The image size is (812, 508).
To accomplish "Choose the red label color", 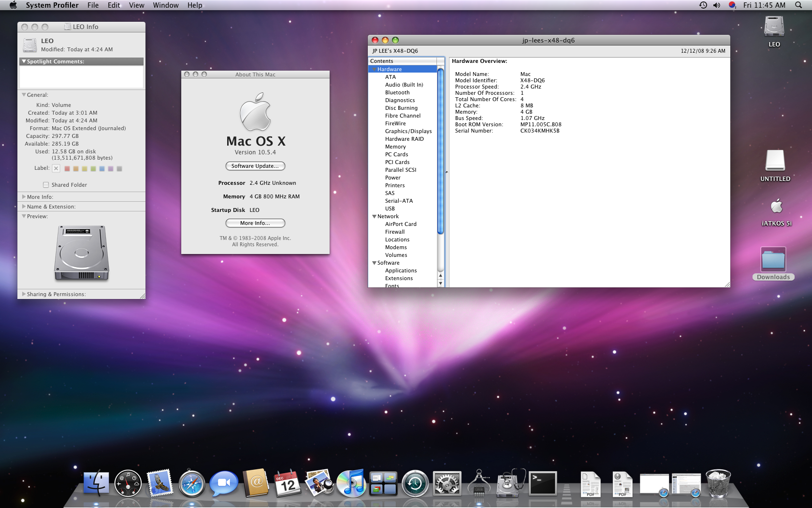I will click(67, 169).
